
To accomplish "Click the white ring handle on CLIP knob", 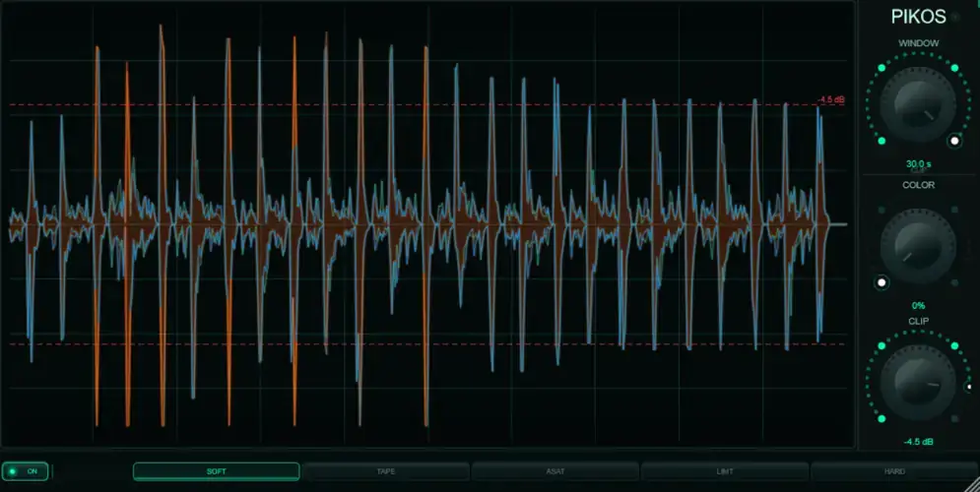I will [x=969, y=387].
